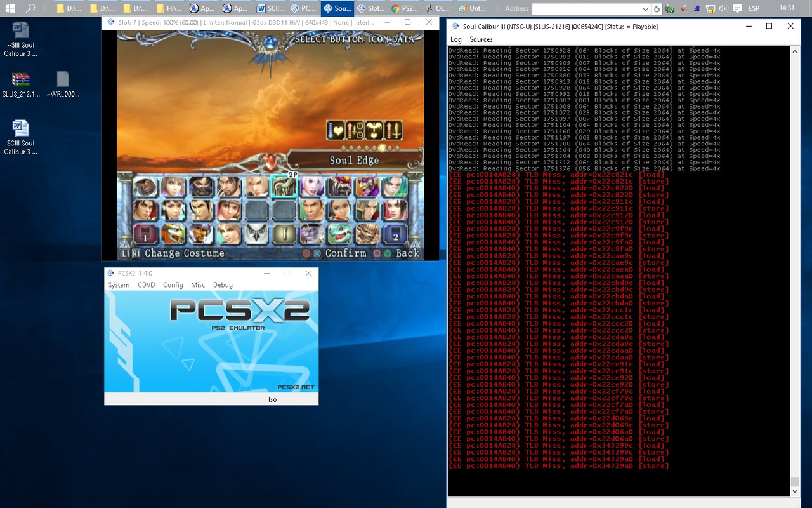
Task: Click the heart with down-arrow ability icon
Action: tap(336, 130)
